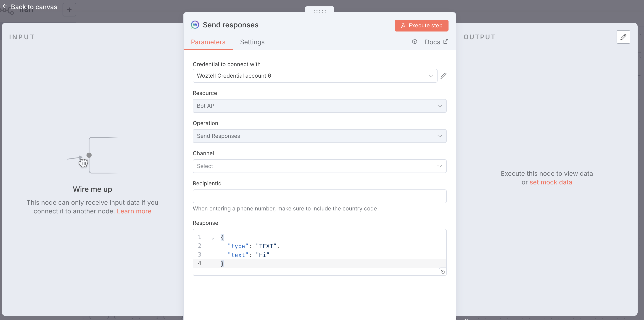Click the Woztell logo on Send responses node
644x320 pixels.
195,25
